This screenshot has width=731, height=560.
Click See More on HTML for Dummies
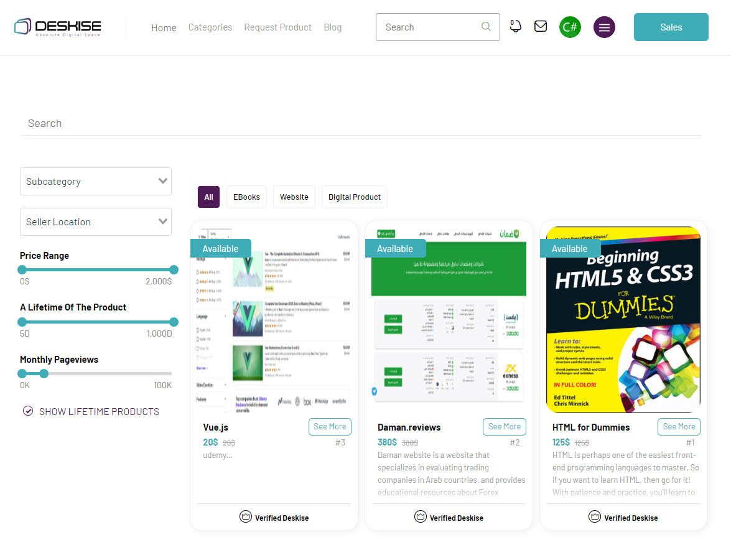pos(679,427)
